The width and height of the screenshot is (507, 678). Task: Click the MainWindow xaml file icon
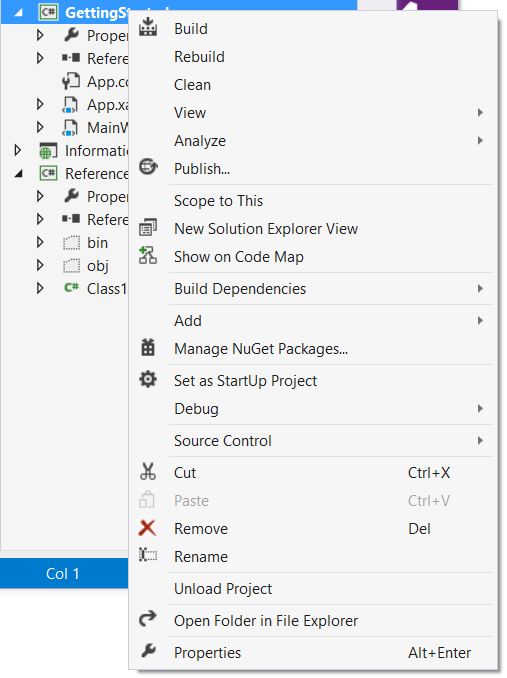(70, 128)
